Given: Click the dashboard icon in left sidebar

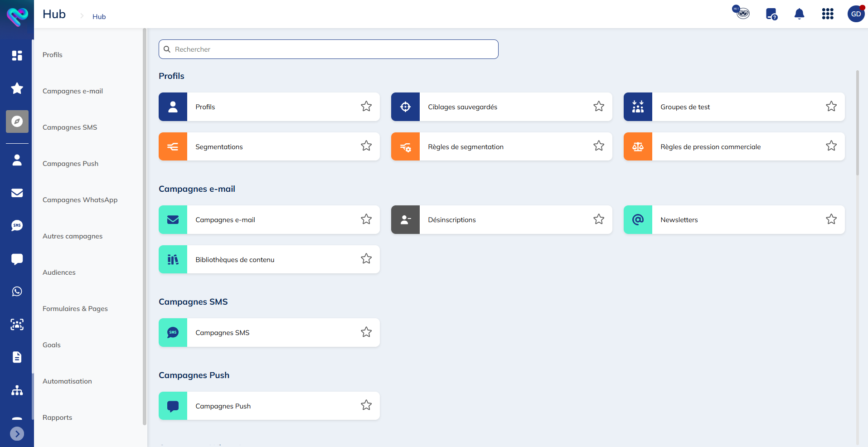Looking at the screenshot, I should pyautogui.click(x=17, y=55).
